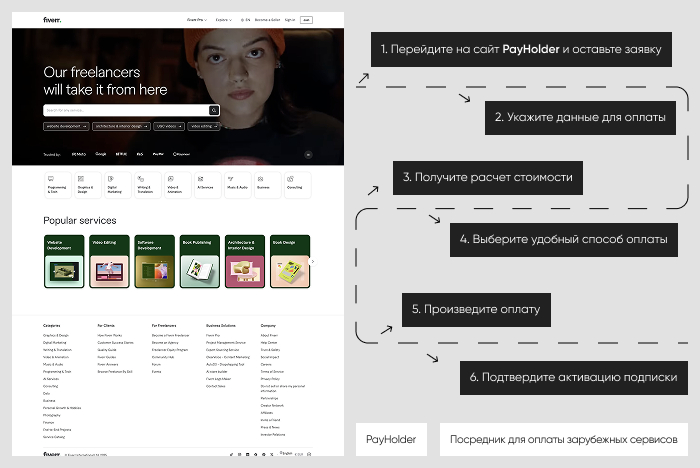The image size is (700, 468).
Task: Open the Consulting category card
Action: (297, 185)
